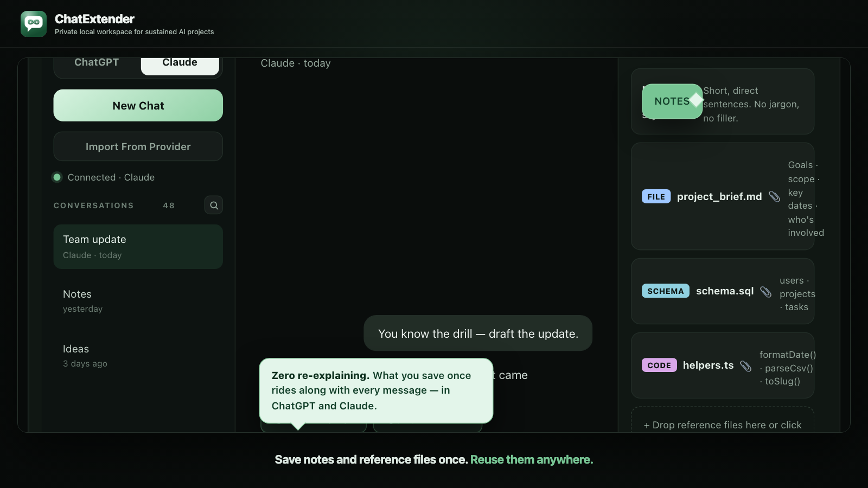Image resolution: width=868 pixels, height=488 pixels.
Task: Select project_brief.md file name
Action: [719, 197]
